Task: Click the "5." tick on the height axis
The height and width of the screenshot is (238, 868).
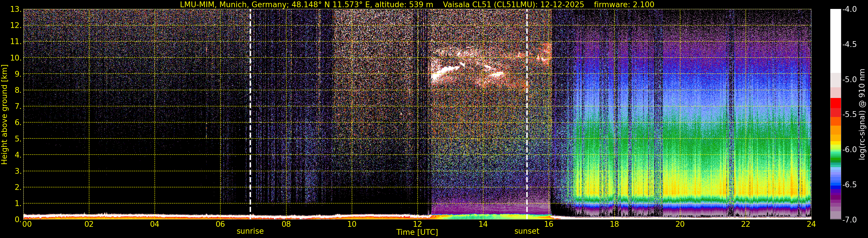Action: (x=18, y=139)
